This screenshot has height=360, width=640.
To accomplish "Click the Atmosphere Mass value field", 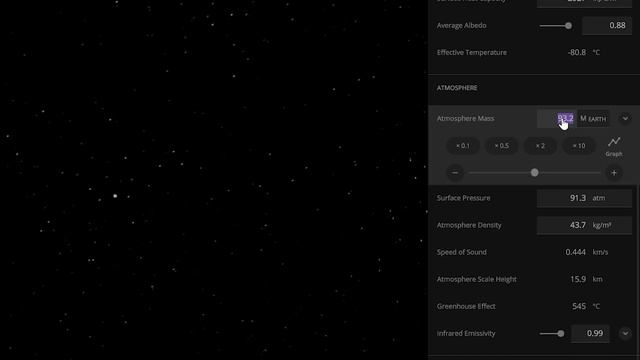I will [x=557, y=119].
